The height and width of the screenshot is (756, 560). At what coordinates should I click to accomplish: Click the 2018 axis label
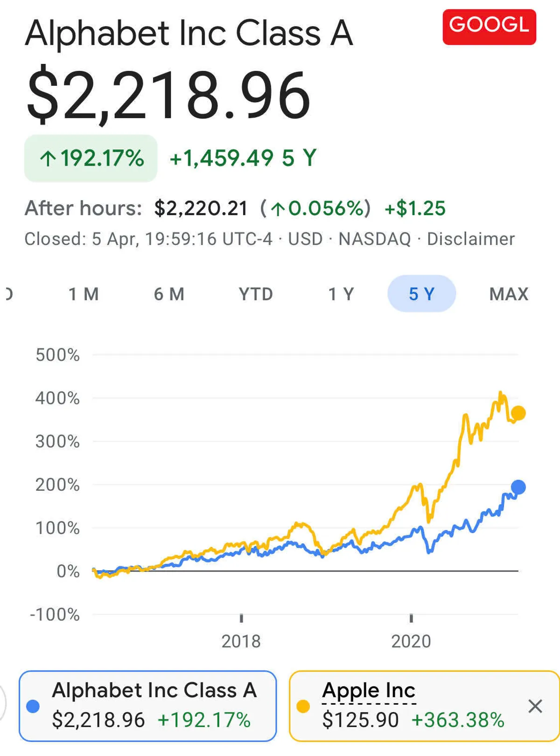coord(241,641)
